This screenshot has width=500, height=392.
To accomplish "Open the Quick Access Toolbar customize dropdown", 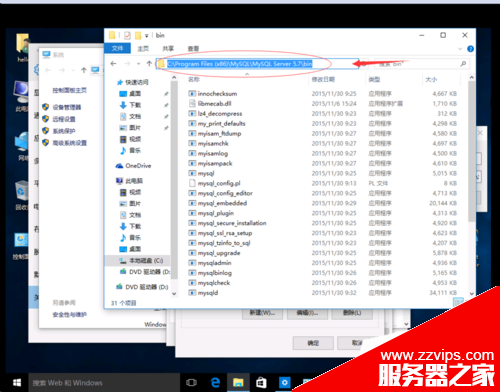I will point(146,36).
